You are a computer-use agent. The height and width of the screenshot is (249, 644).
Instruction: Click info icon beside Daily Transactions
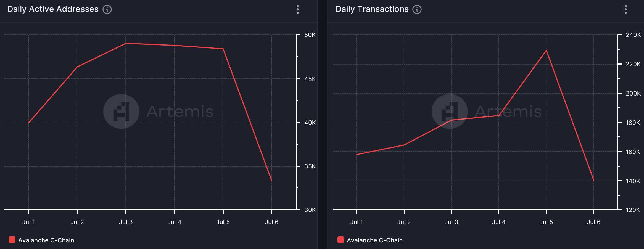(x=417, y=9)
